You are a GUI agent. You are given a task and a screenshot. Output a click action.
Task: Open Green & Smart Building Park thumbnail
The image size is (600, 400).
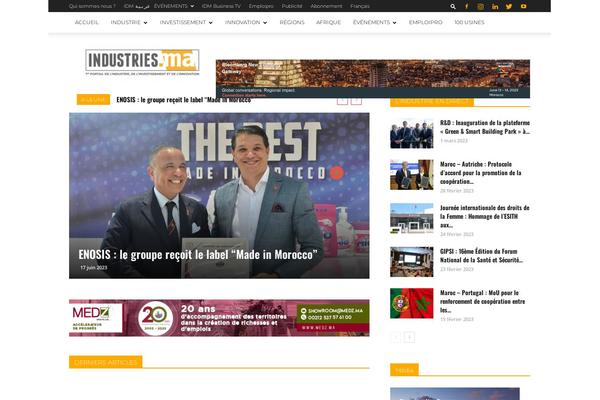412,133
